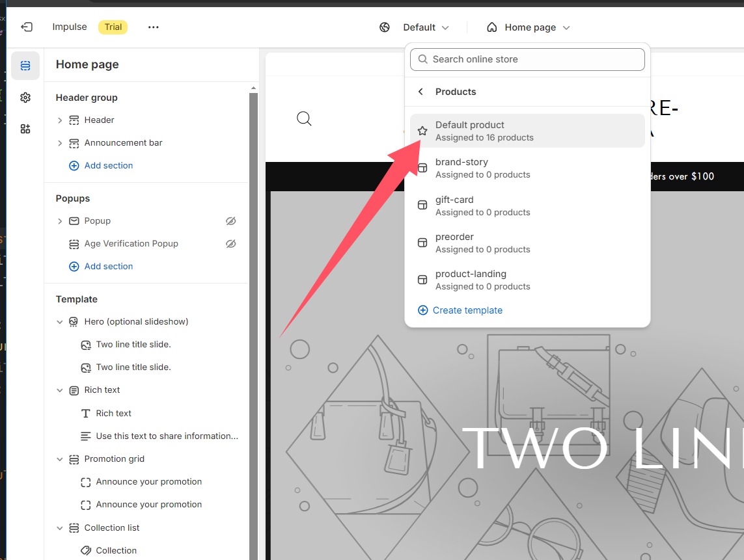Expand the Popup section
This screenshot has width=744, height=560.
[60, 221]
